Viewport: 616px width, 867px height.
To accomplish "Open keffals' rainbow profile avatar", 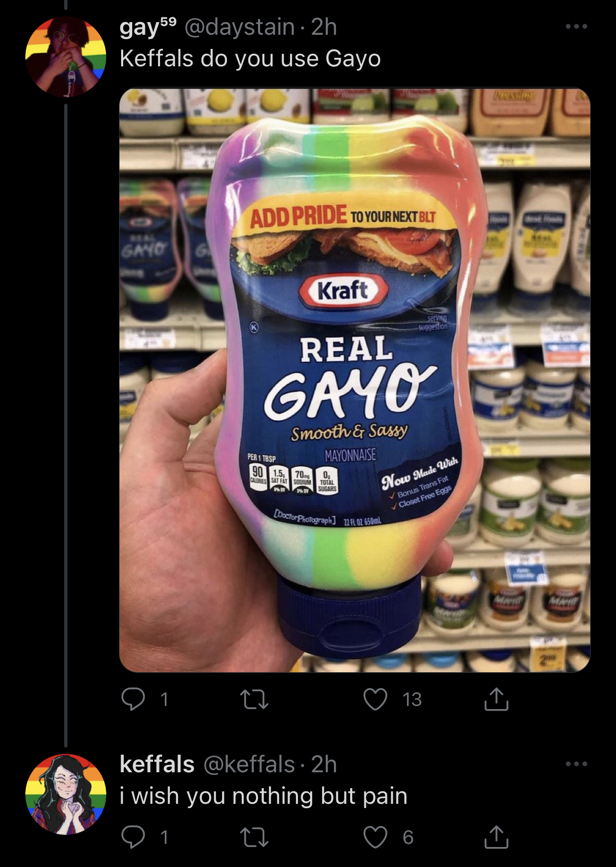I will (66, 794).
